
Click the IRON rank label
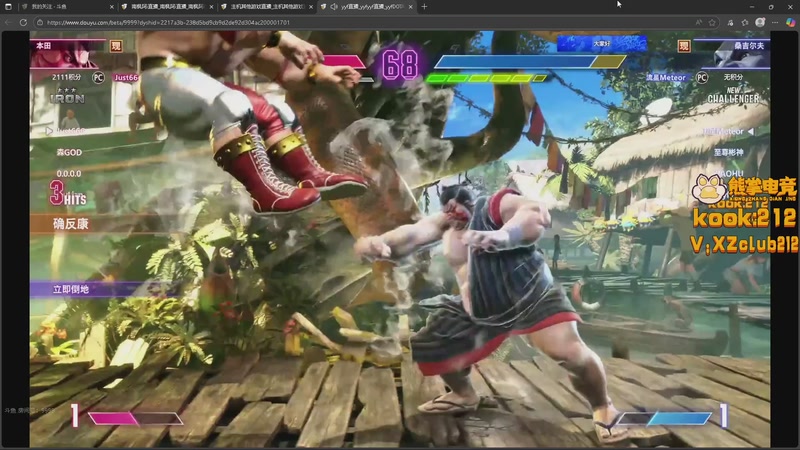pos(67,98)
